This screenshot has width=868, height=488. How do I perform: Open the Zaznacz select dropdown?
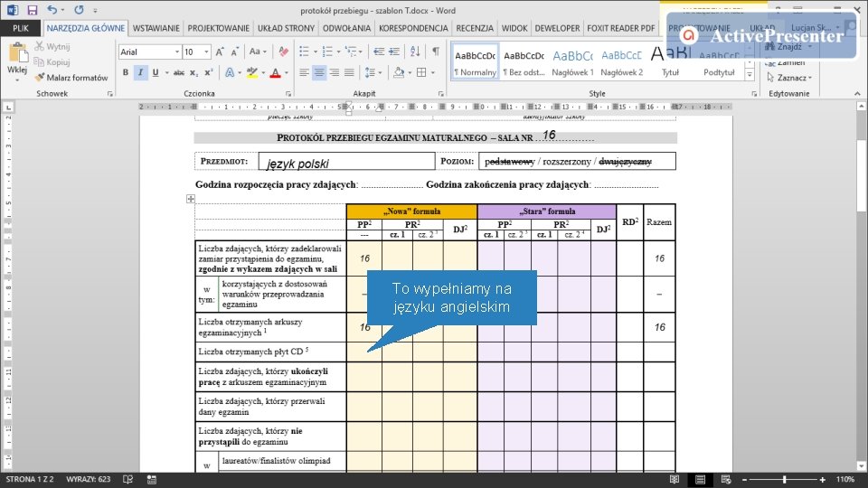click(790, 78)
